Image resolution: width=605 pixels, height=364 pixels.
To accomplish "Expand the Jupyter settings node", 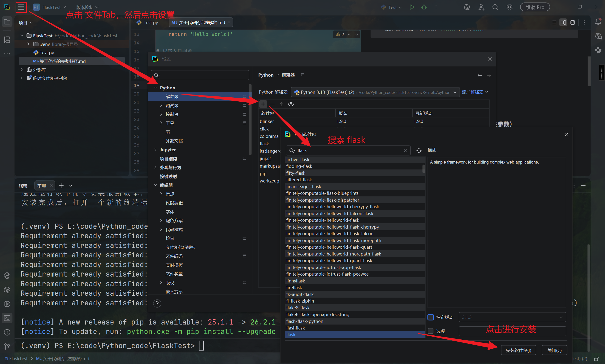I will pos(155,150).
